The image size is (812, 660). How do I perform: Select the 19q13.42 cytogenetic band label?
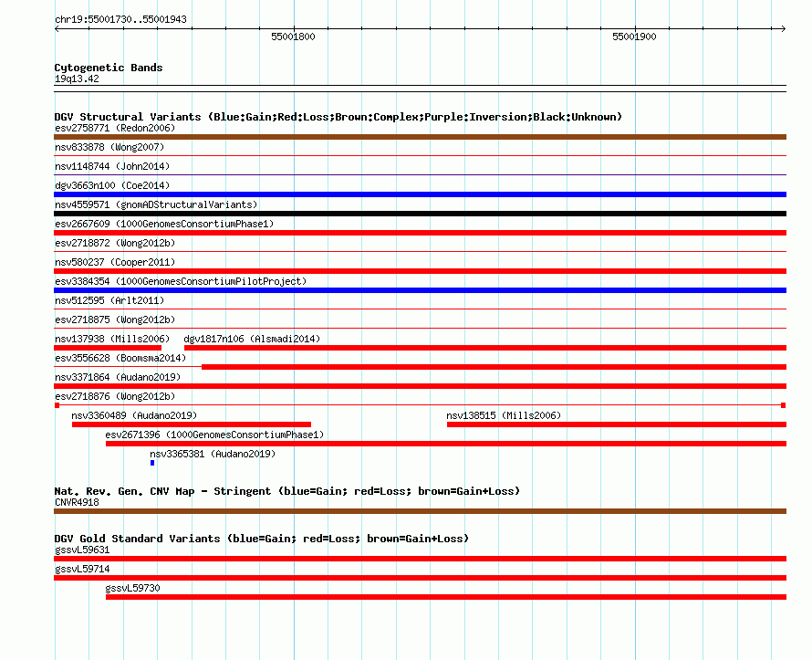tap(77, 79)
